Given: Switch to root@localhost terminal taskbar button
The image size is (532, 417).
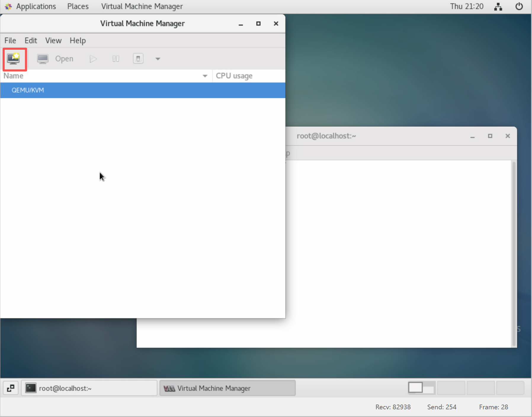Looking at the screenshot, I should click(x=89, y=388).
